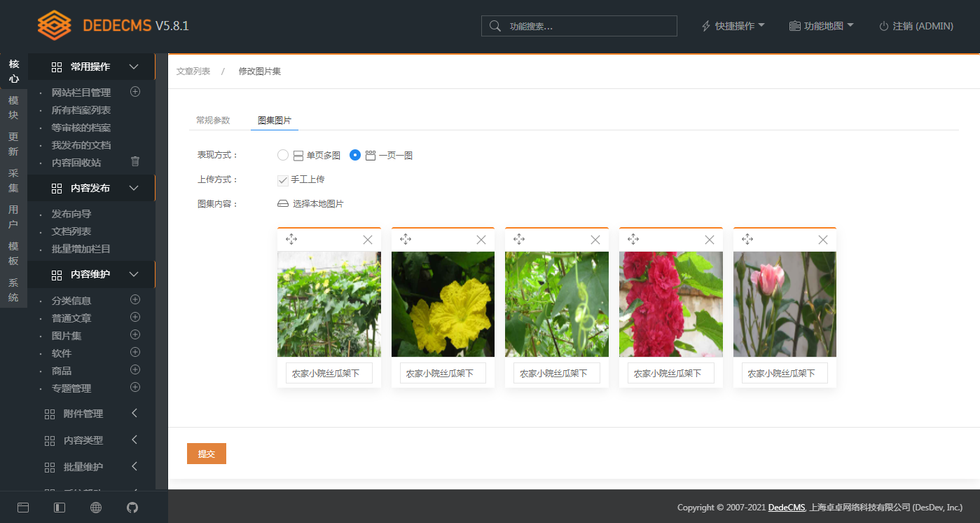Remove the yellow flower image with its X

click(x=481, y=240)
